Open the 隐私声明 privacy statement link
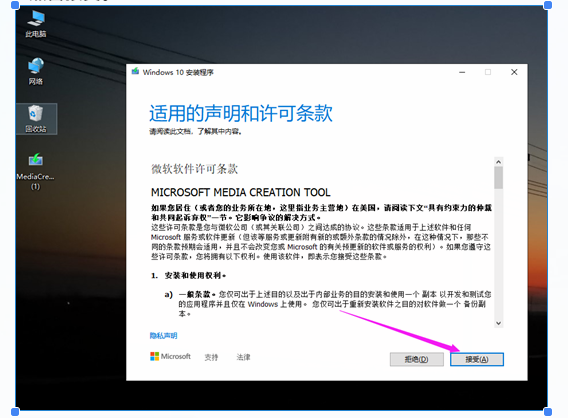568x418 pixels. 163,336
